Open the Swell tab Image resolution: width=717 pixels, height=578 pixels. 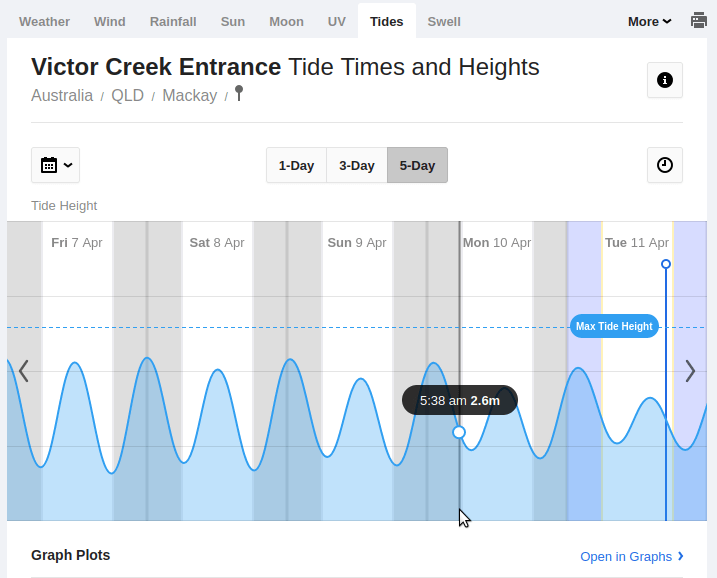pyautogui.click(x=444, y=21)
